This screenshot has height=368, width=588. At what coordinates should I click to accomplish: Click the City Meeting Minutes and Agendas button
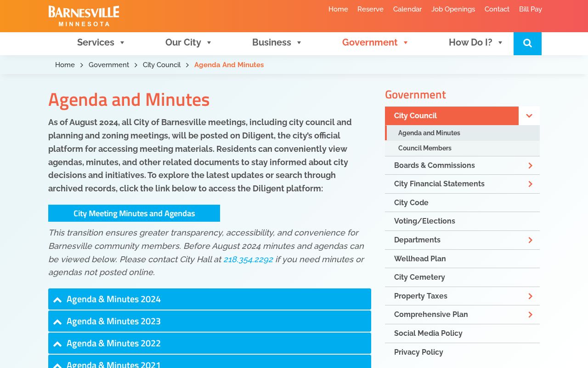pos(134,213)
